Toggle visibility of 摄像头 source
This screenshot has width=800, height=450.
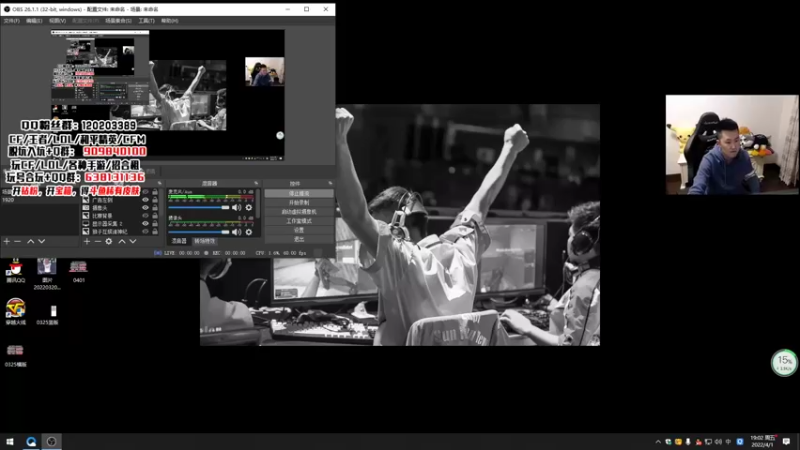(x=145, y=208)
